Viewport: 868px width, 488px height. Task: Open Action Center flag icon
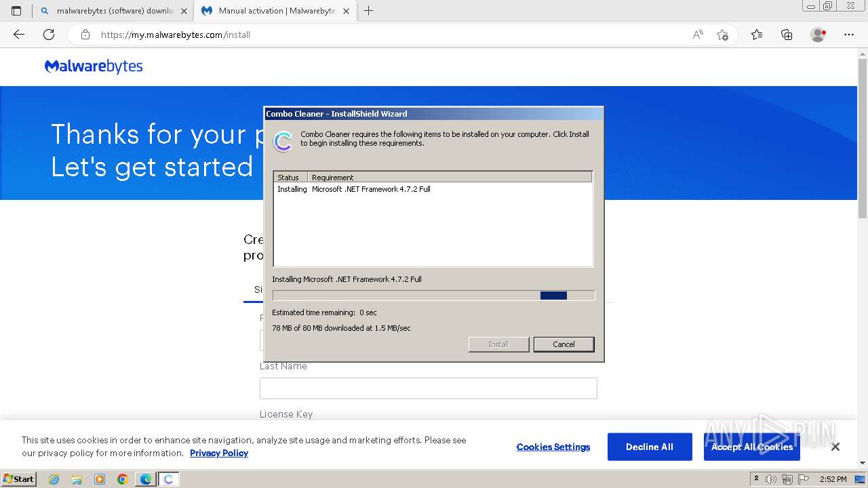pos(803,479)
